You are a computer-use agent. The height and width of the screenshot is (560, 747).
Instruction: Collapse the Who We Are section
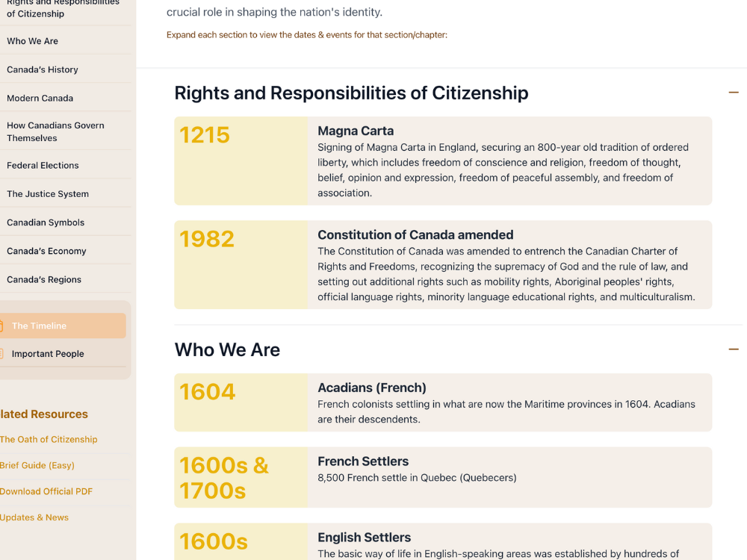(x=734, y=349)
